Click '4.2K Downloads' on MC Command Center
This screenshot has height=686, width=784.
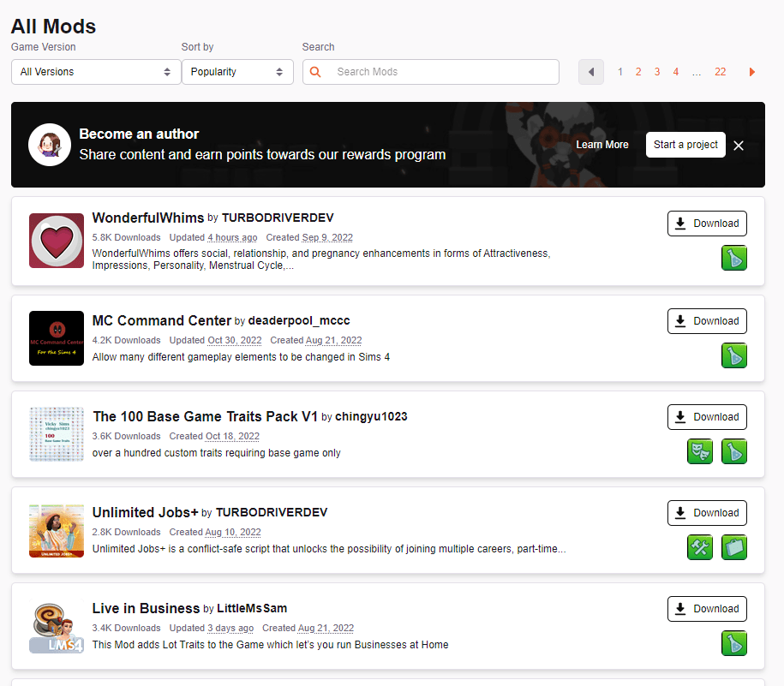tap(127, 340)
